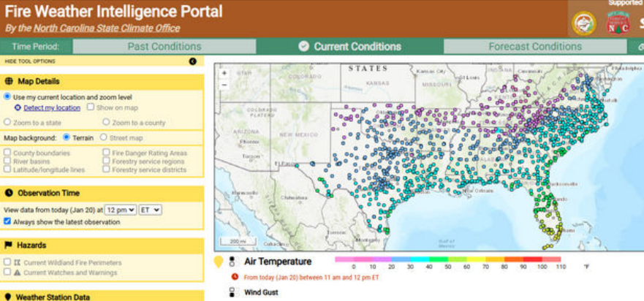Click the pin icon beside Weather Station Data
This screenshot has width=644, height=301.
tap(8, 297)
